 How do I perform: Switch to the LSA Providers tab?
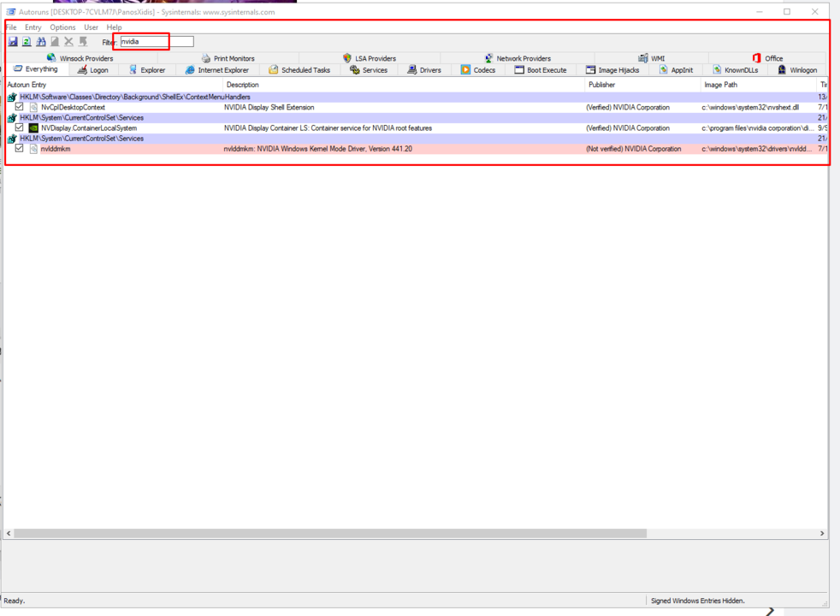370,58
